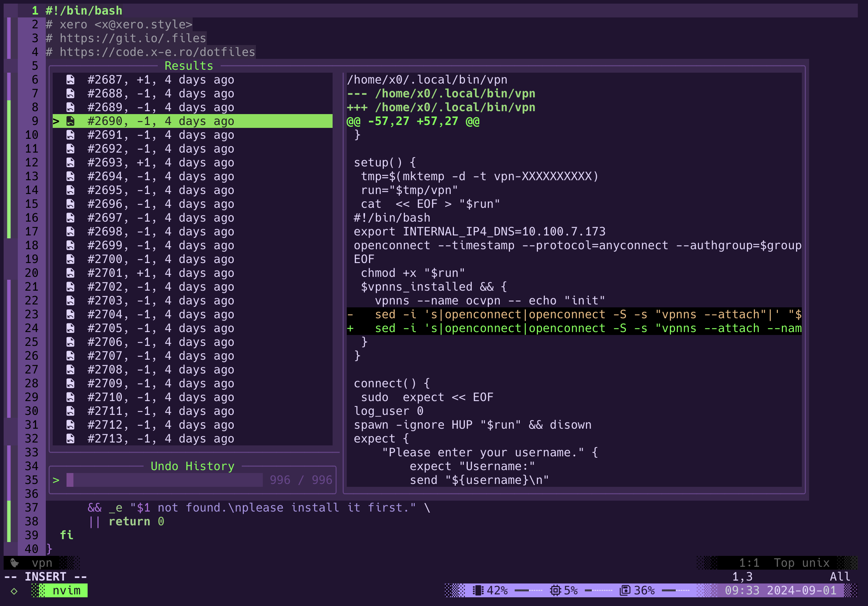This screenshot has height=606, width=868.
Task: Click the removed sed -i diff line
Action: [x=574, y=314]
